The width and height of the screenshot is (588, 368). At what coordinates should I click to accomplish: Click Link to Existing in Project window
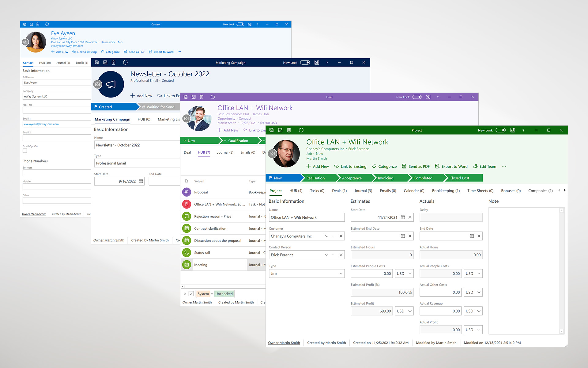point(350,166)
